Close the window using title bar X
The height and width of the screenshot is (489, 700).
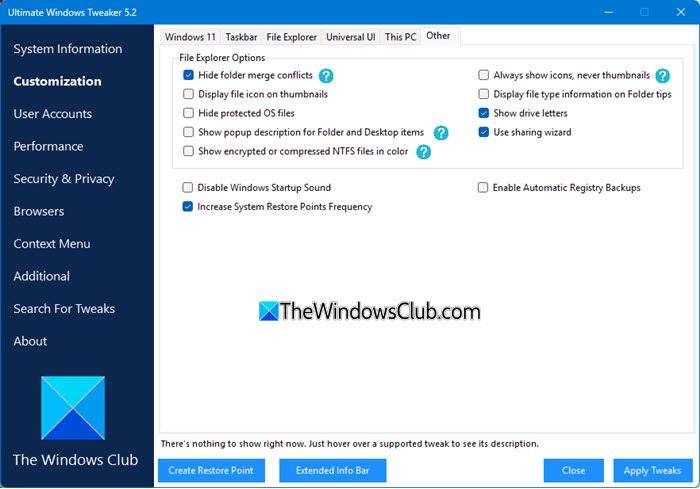click(x=680, y=12)
